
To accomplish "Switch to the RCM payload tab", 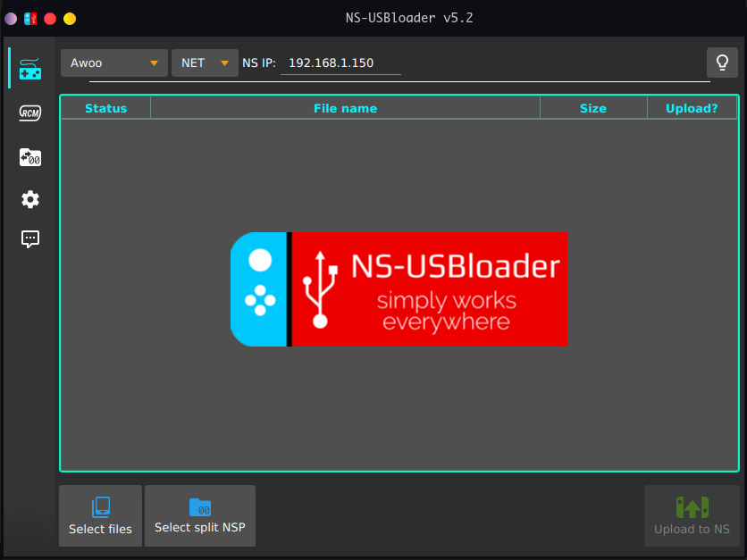I will [x=30, y=113].
